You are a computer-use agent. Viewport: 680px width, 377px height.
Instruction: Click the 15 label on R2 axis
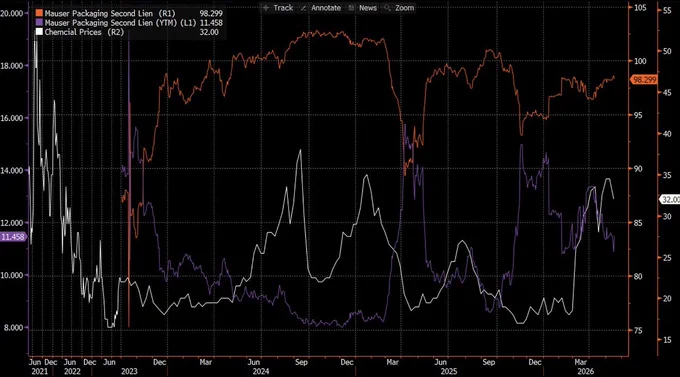(x=667, y=340)
